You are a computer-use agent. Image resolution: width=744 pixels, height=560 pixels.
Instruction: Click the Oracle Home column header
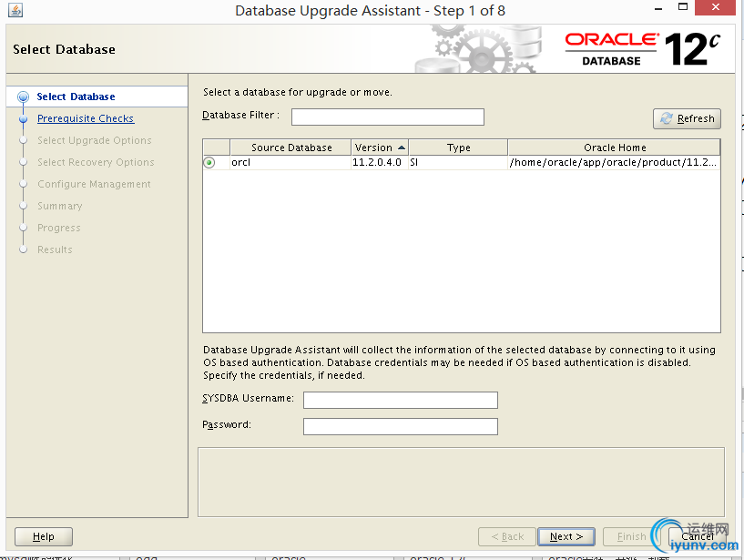tap(615, 148)
